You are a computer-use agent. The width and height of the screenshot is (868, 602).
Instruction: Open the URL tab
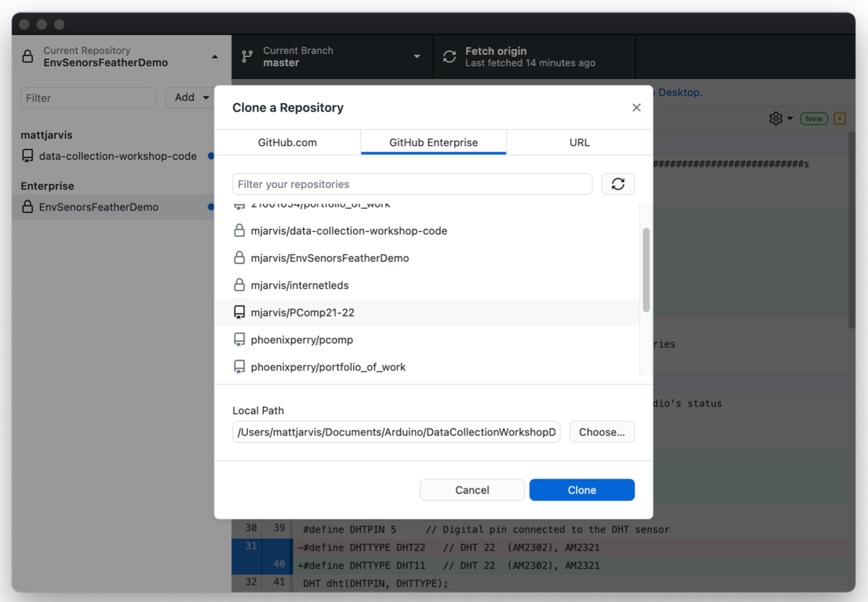(579, 142)
